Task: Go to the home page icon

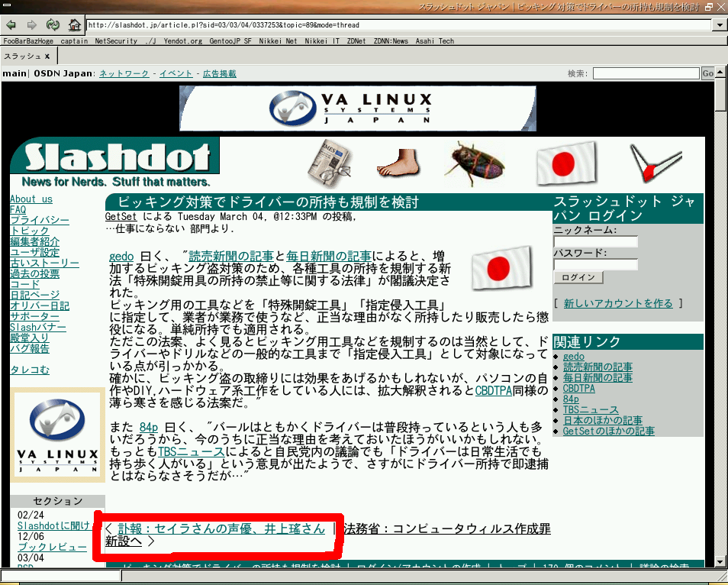Action: (x=74, y=24)
